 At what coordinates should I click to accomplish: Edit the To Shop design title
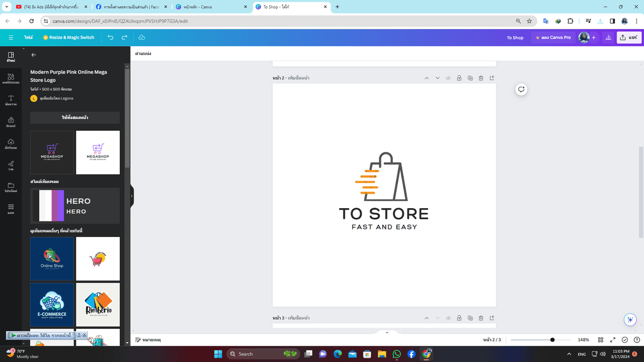point(515,38)
